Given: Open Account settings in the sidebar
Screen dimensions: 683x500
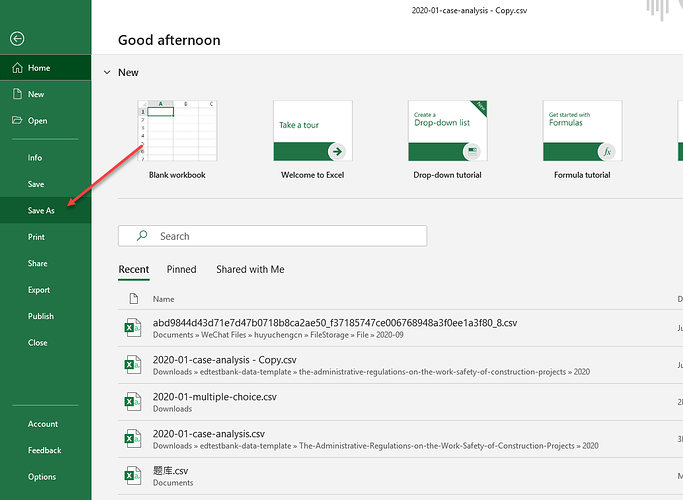Looking at the screenshot, I should [x=43, y=424].
